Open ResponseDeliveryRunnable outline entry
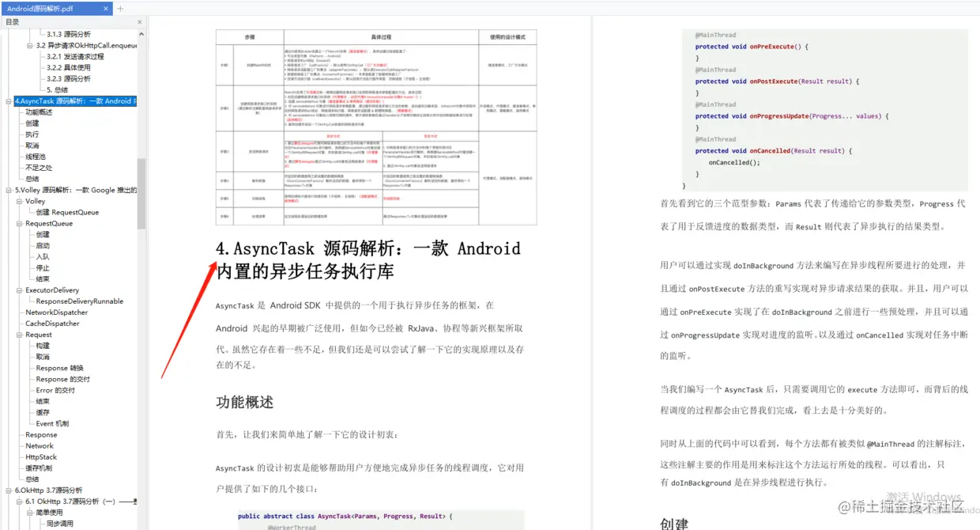 point(80,301)
